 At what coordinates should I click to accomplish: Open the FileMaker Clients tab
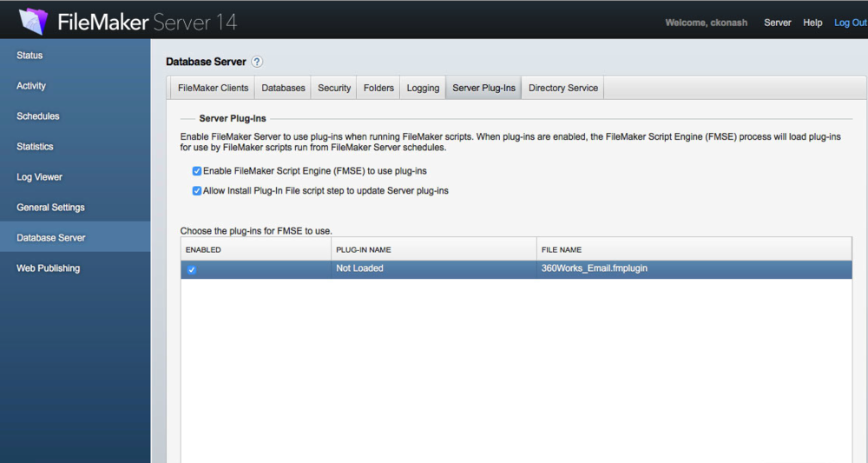(x=213, y=88)
